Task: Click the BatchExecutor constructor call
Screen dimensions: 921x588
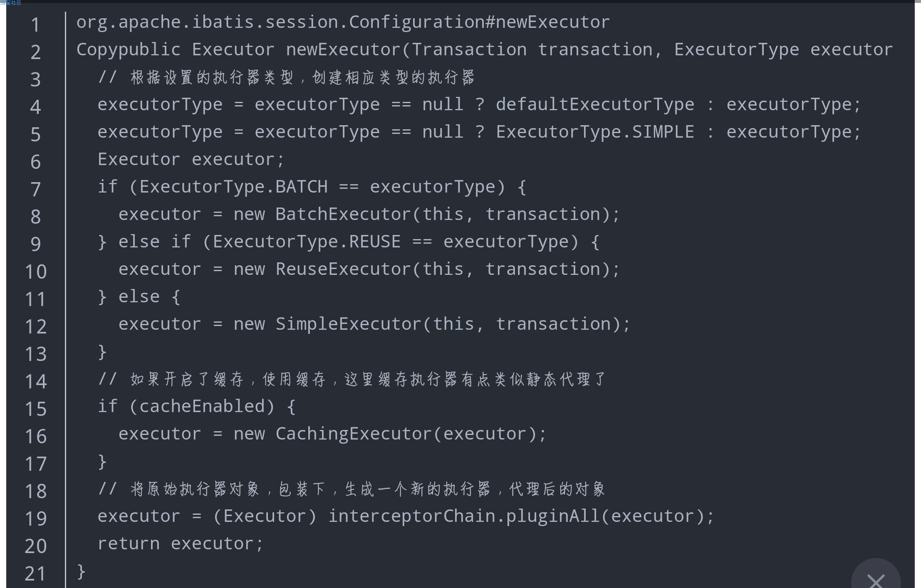Action: click(344, 214)
